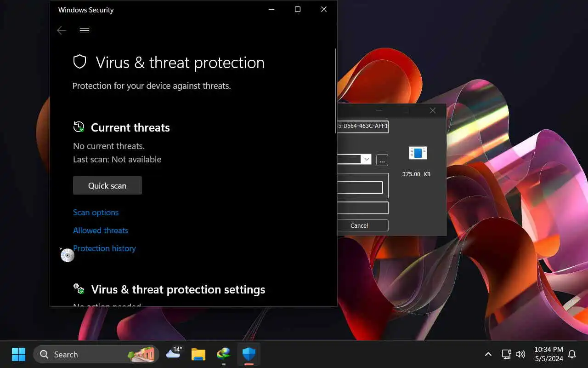Click the Virus & threat protection shield icon
Screen dimensions: 588x368
click(80, 62)
